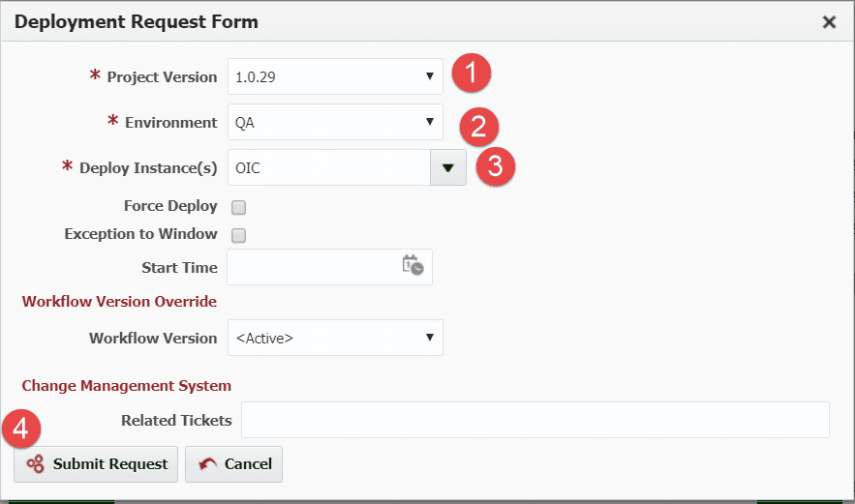855x504 pixels.
Task: Click red step marker number 4
Action: point(21,429)
